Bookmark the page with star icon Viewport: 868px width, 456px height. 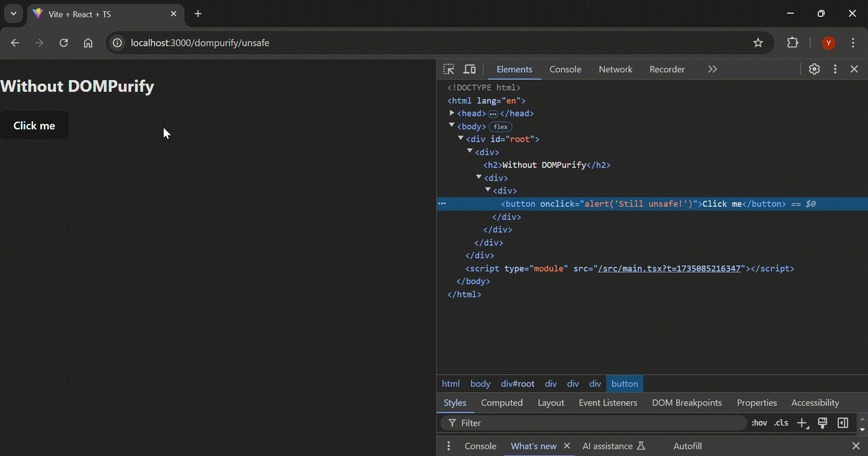[x=758, y=43]
